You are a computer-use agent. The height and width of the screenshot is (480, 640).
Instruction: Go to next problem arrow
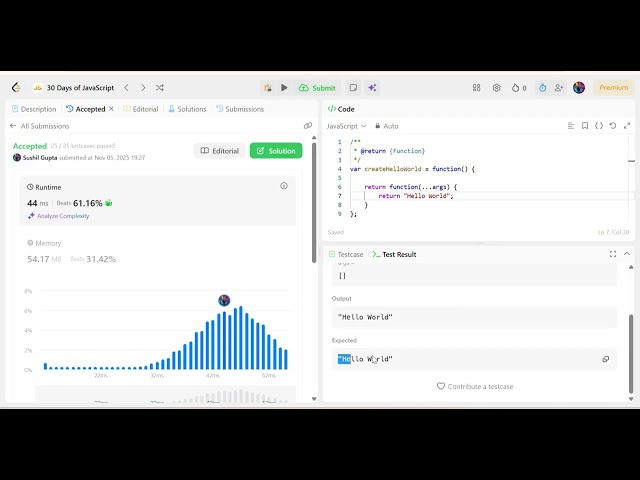coord(143,88)
